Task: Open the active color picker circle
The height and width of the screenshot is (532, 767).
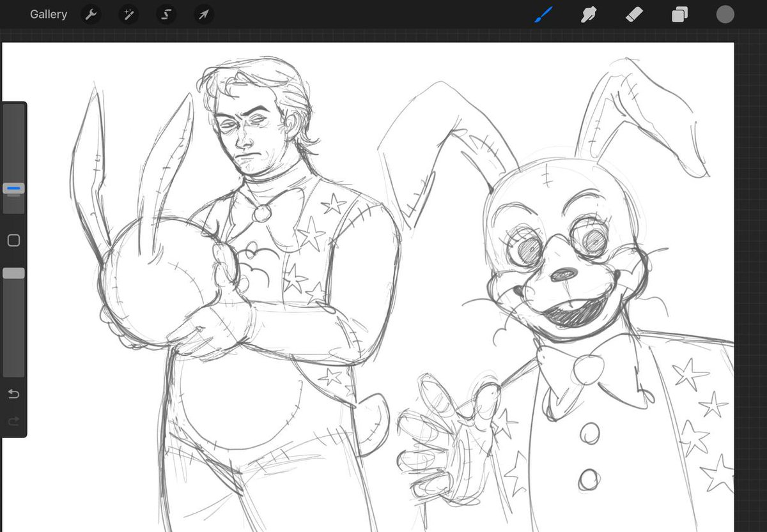Action: tap(725, 14)
